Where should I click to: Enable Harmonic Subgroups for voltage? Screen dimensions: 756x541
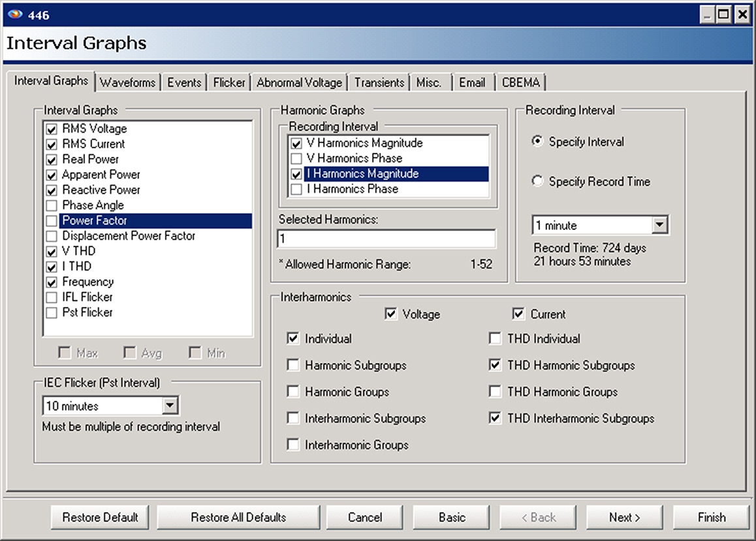click(292, 365)
